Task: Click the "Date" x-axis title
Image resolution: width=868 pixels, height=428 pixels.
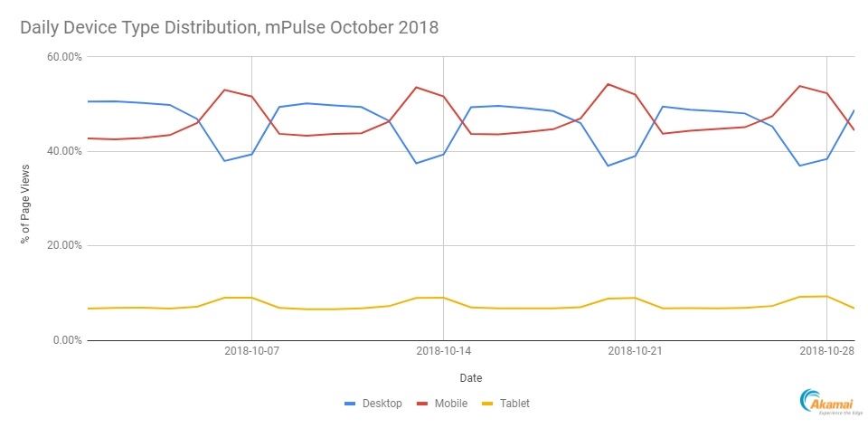Action: pos(470,377)
